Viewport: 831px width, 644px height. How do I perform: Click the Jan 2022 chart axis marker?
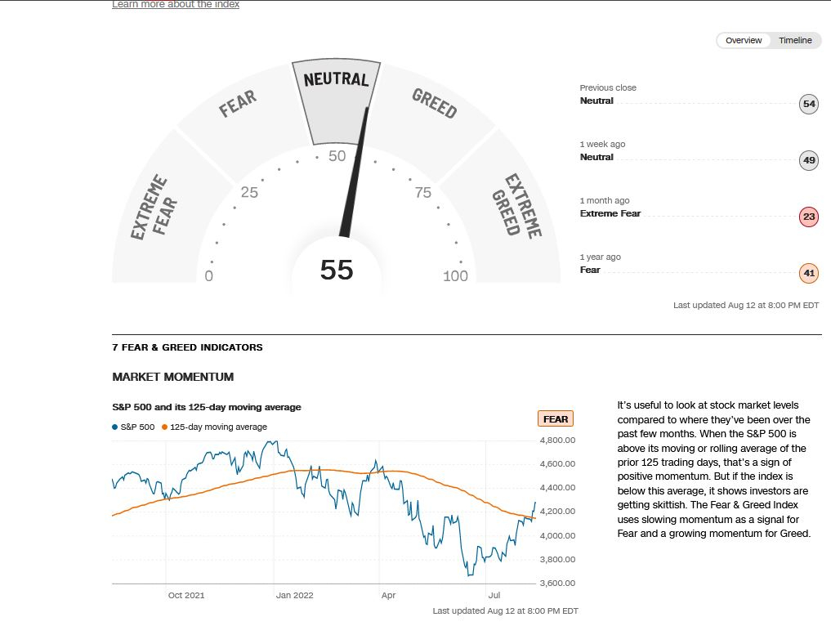[295, 595]
